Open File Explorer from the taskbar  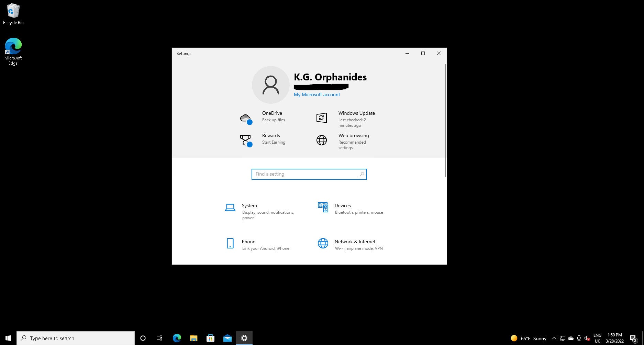pos(193,338)
